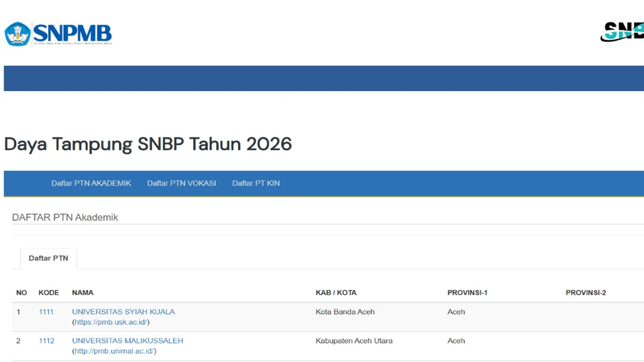
Task: Click the PROVINSI-1 column header
Action: [x=467, y=293]
